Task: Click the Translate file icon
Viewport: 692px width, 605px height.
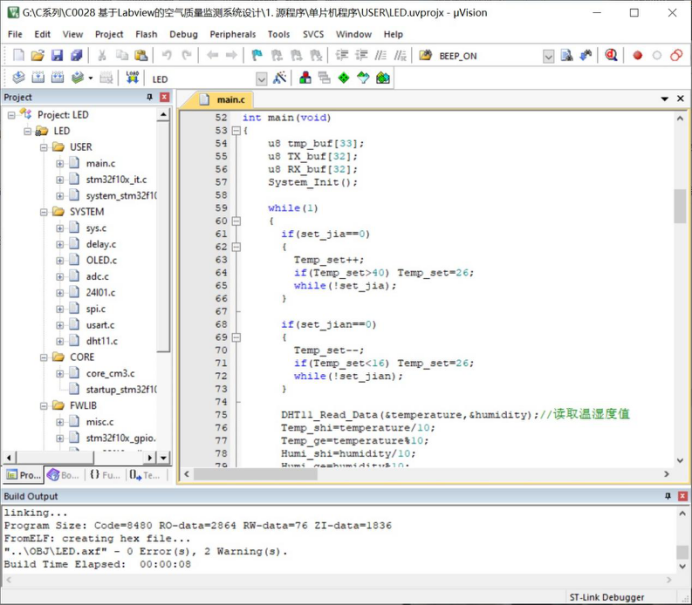Action: click(18, 78)
